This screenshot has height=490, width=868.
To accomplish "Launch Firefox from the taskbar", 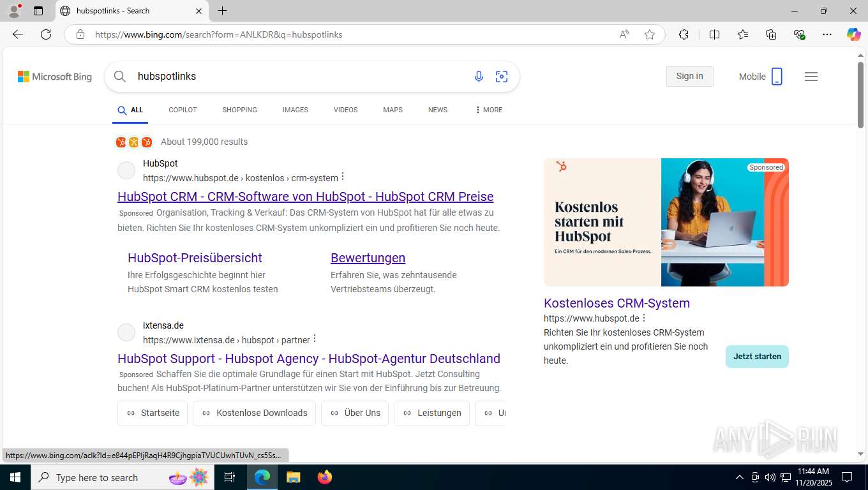I will point(325,477).
